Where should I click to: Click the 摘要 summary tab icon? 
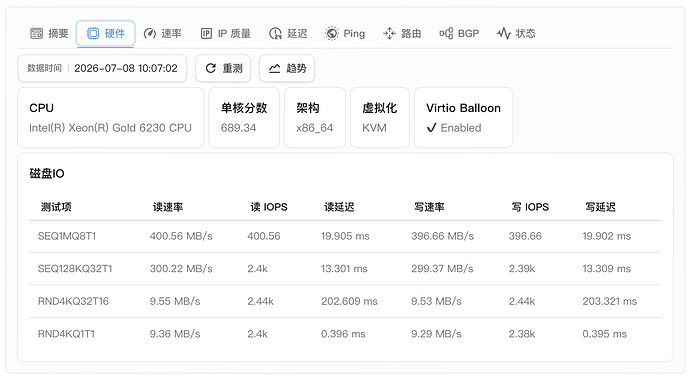37,33
